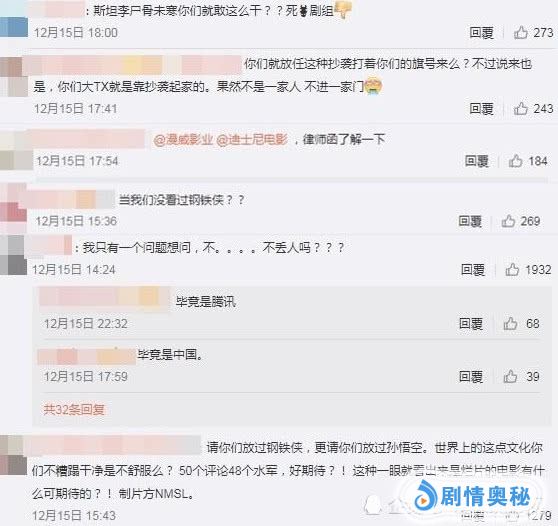Open the @漫威影业 mention link
This screenshot has height=526, width=558.
(x=183, y=140)
